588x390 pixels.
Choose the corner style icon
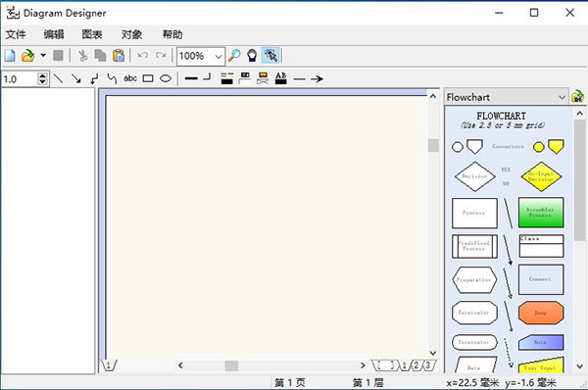(x=208, y=77)
